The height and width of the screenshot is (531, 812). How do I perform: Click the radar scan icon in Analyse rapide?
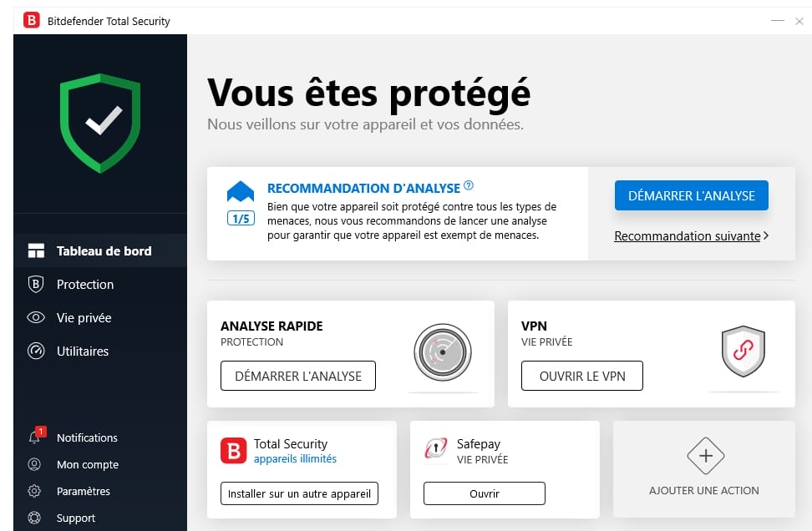(x=442, y=352)
